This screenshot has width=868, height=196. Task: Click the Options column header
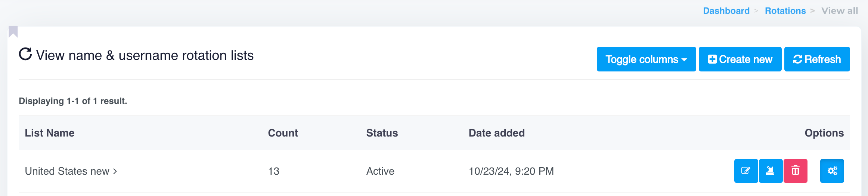[x=824, y=133]
